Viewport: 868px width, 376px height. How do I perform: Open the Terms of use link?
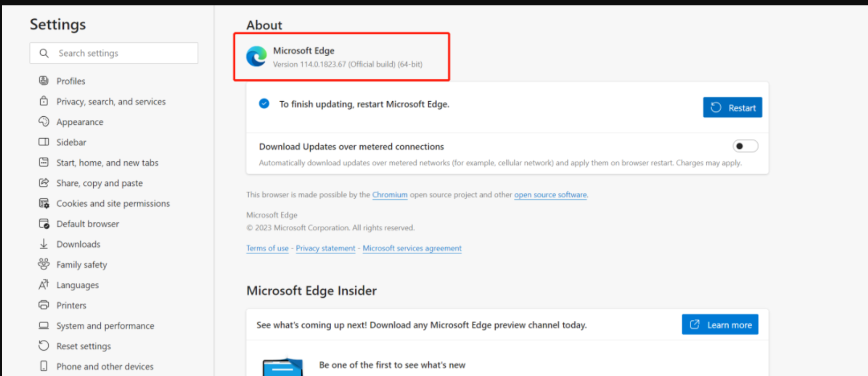point(267,248)
